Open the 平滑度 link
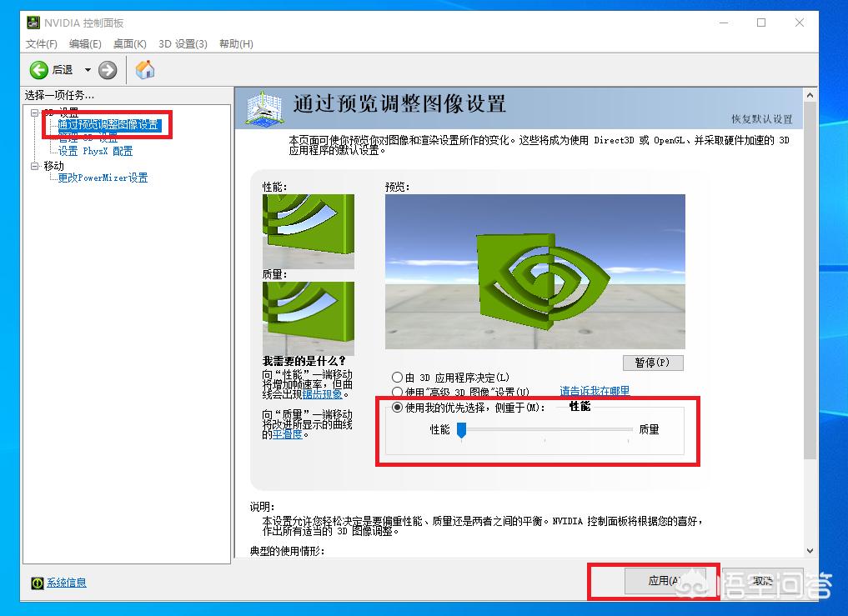 coord(287,433)
